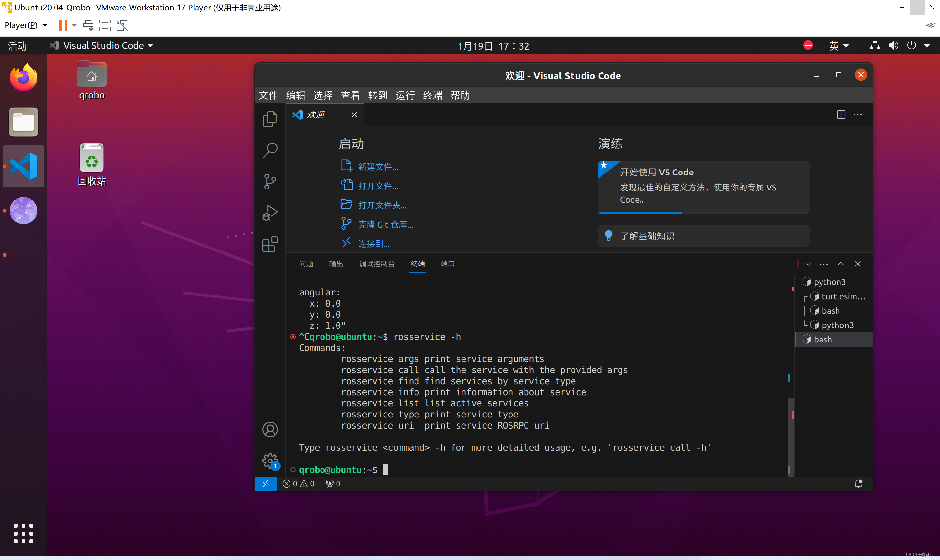Screen dimensions: 940x560
Task: Click the volume icon in top bar
Action: coord(893,46)
